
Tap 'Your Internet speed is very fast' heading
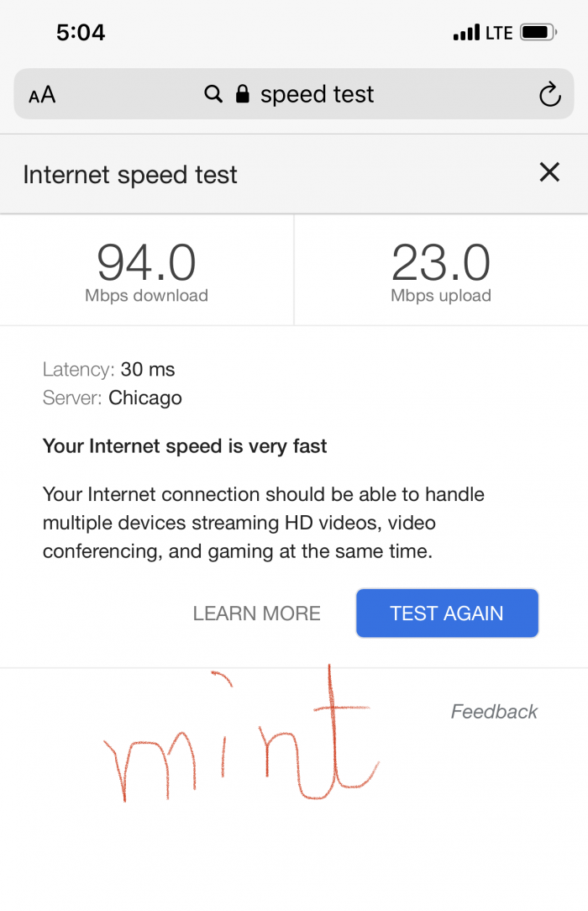185,445
